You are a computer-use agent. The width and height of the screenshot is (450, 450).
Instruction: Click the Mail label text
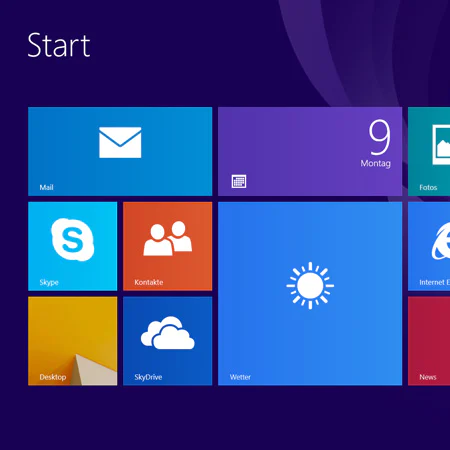coord(46,187)
